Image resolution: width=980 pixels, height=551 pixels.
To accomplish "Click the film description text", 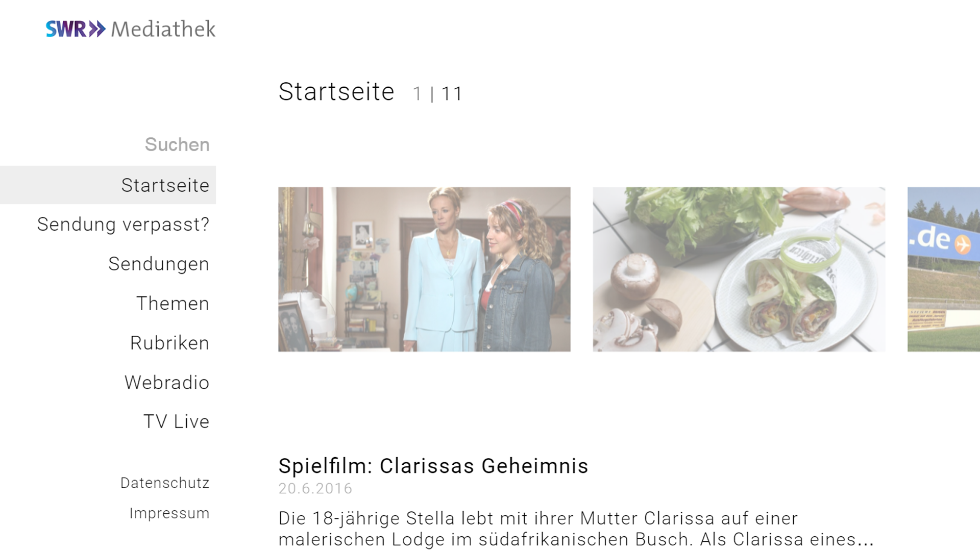I will point(576,529).
